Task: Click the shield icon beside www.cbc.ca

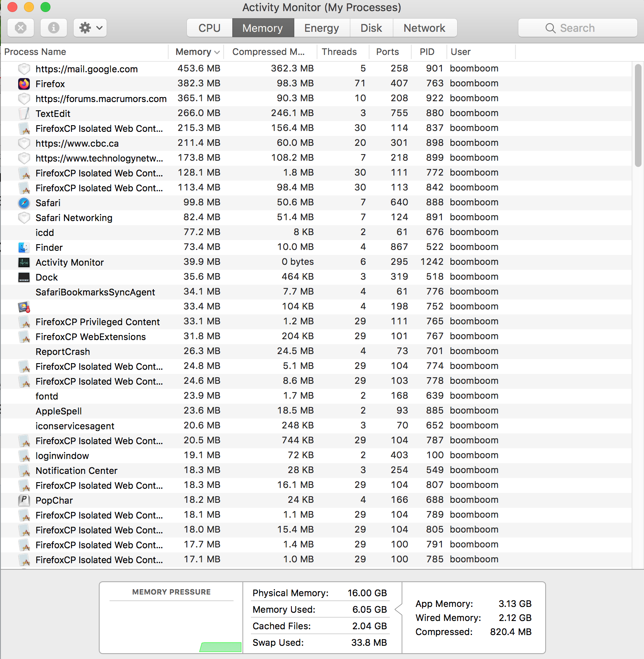Action: [x=24, y=143]
